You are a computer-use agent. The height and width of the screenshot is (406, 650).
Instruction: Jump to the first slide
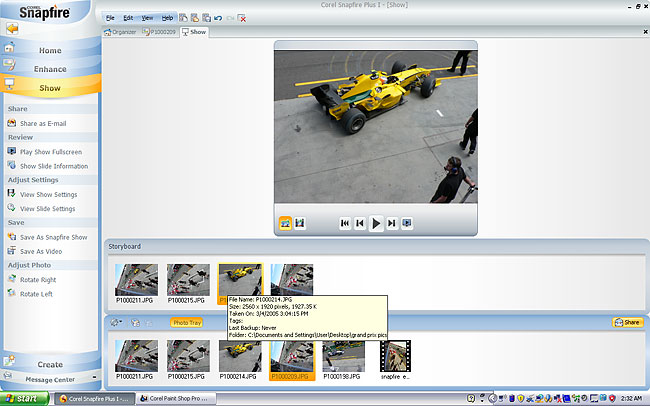click(x=345, y=224)
